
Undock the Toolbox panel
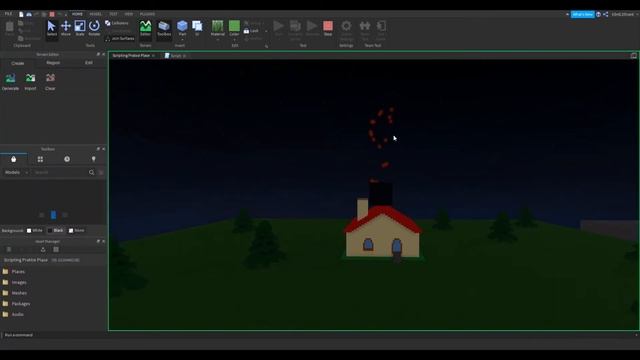pyautogui.click(x=98, y=149)
